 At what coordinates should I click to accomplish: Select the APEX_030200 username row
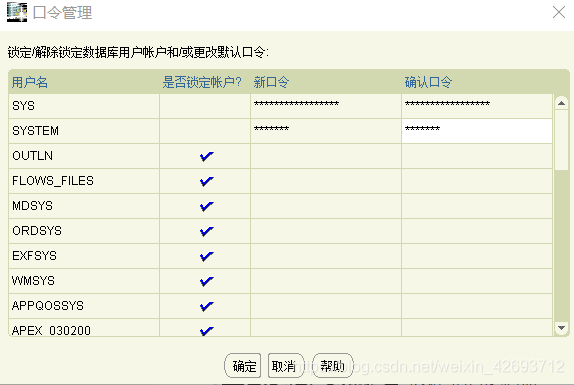click(84, 328)
